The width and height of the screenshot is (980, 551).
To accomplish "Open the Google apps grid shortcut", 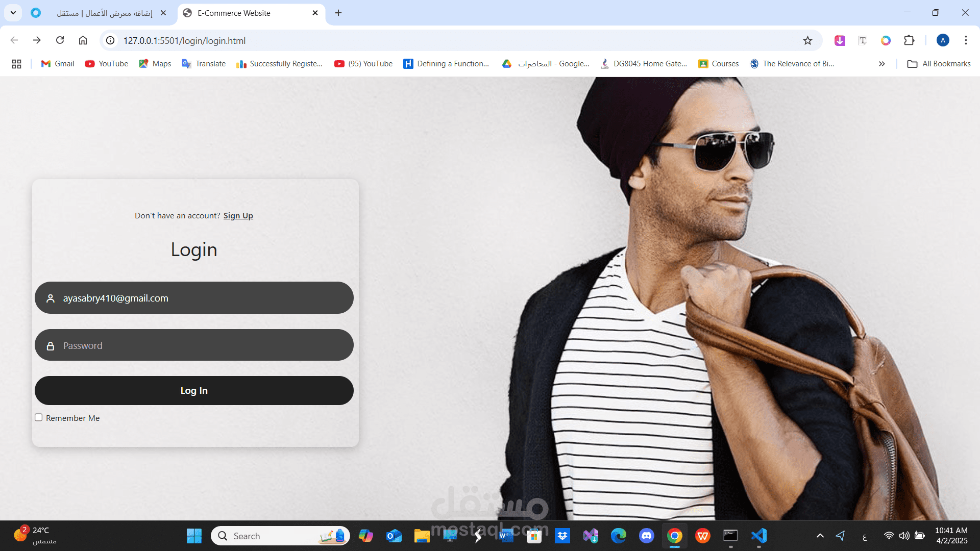I will point(16,64).
